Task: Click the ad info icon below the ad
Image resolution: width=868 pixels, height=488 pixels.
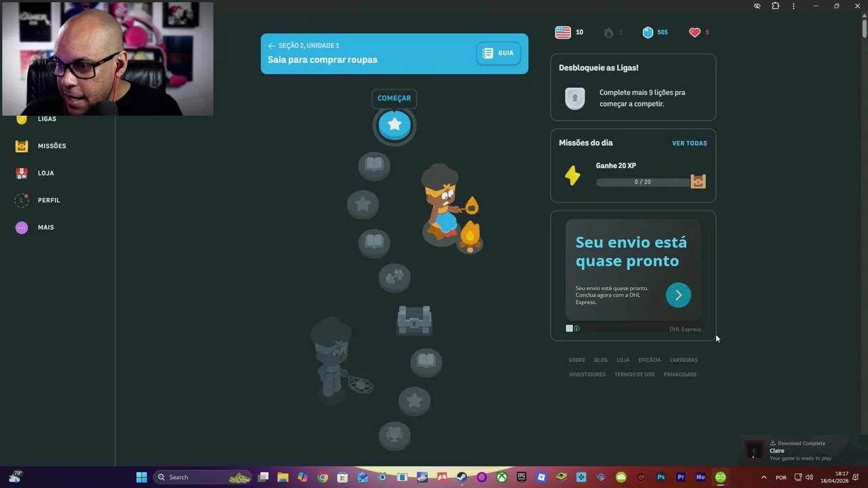Action: point(576,328)
